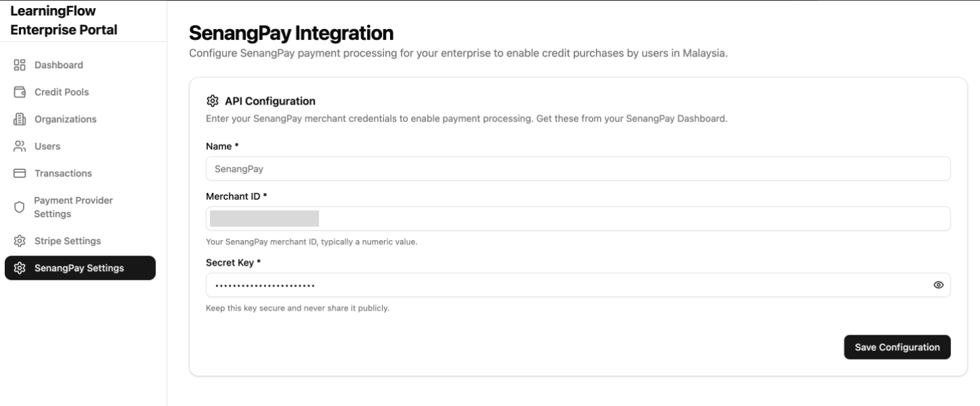Image resolution: width=980 pixels, height=406 pixels.
Task: Click the API Configuration gear icon
Action: coord(211,100)
